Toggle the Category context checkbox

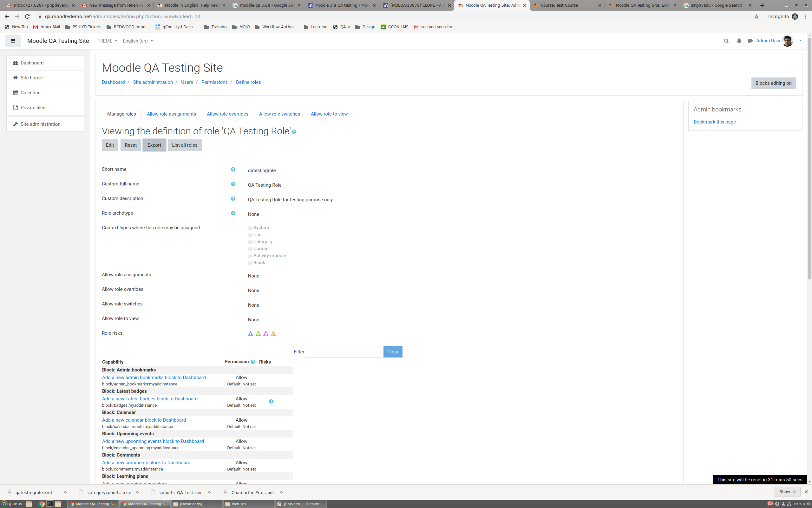pos(250,242)
